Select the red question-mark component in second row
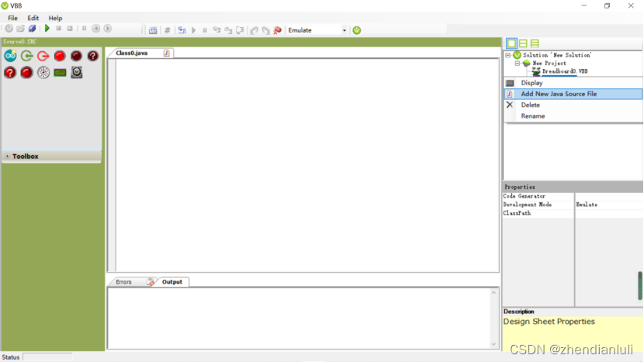644x362 pixels. (10, 73)
